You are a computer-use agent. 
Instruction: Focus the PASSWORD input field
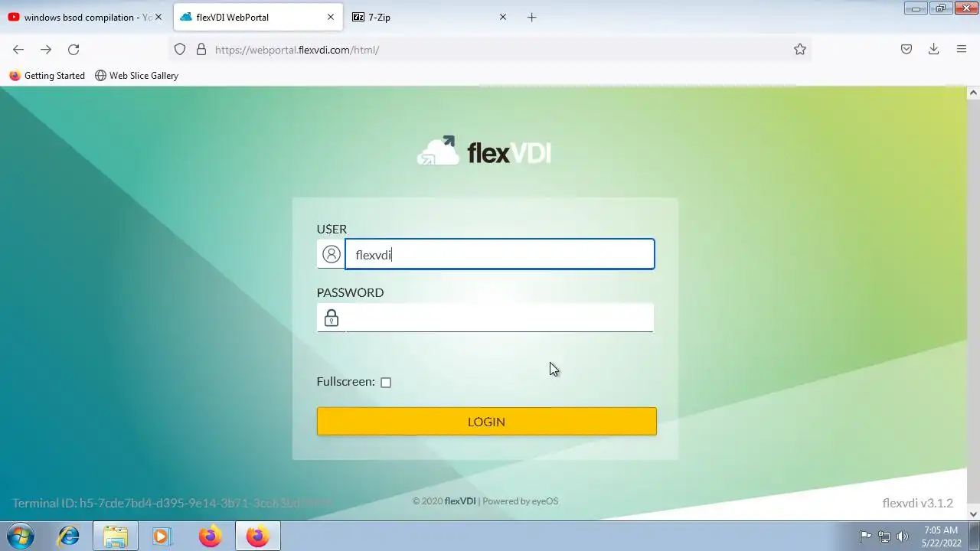(500, 318)
